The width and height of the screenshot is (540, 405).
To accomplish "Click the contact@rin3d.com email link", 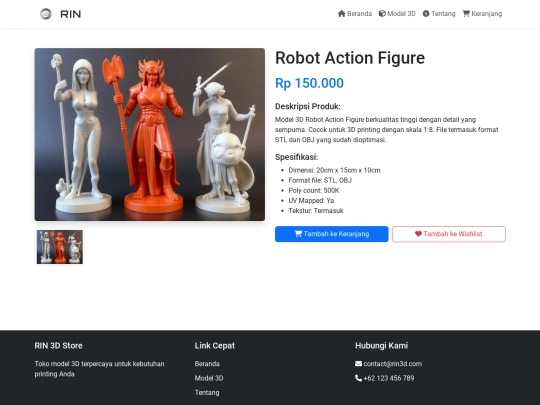I will tap(393, 364).
